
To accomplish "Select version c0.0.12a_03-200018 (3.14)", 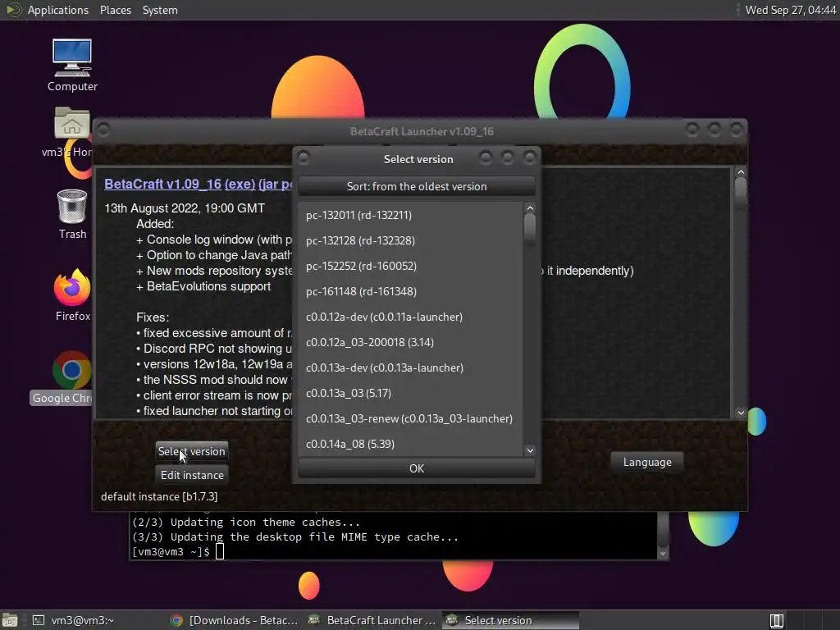I will (410, 342).
